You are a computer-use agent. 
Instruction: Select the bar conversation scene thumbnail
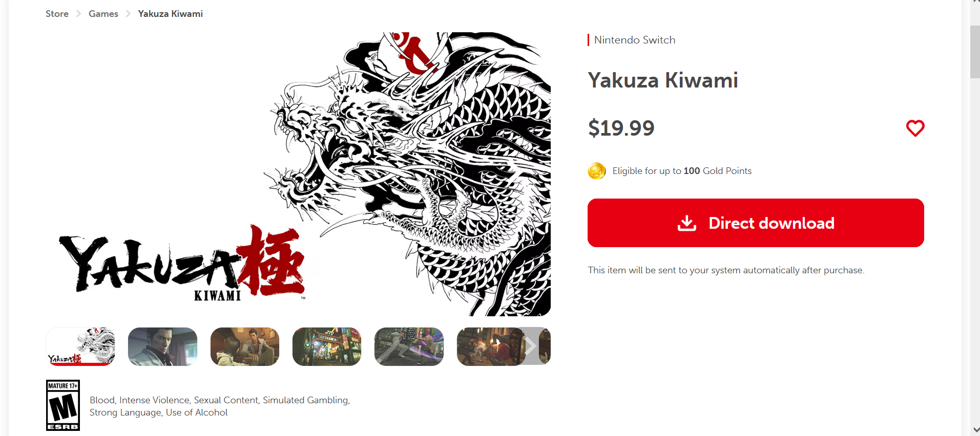(245, 346)
